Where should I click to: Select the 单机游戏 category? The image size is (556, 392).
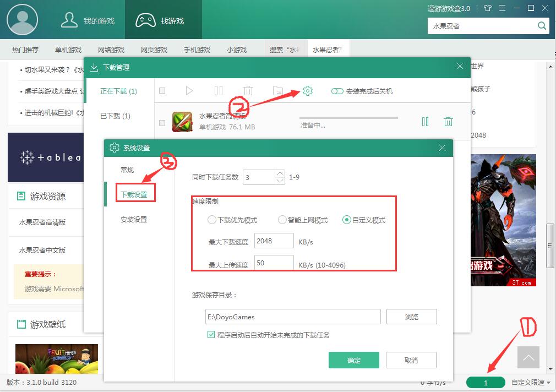pos(68,50)
